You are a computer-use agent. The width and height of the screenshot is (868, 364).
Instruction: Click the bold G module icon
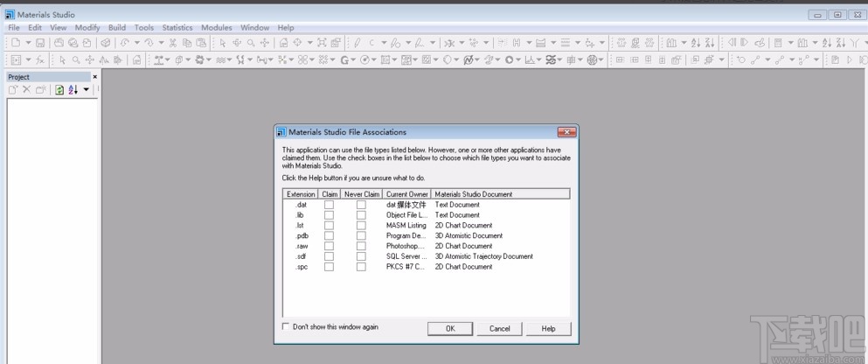[345, 59]
